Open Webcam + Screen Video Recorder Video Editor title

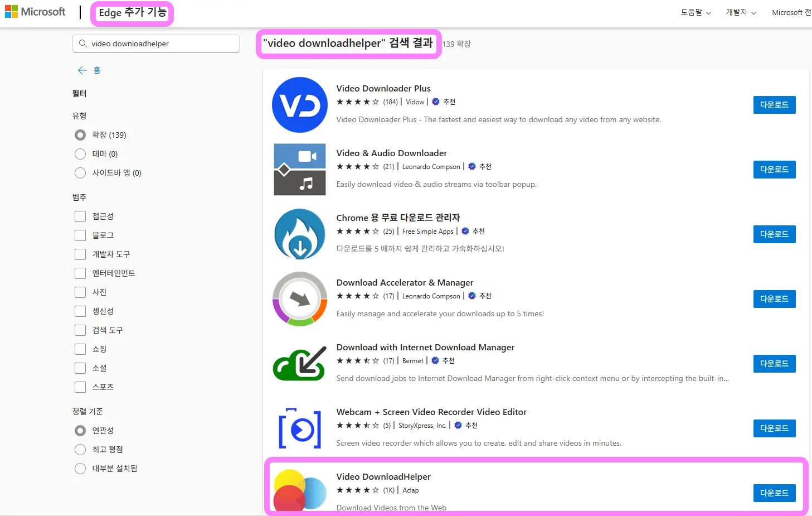[x=431, y=412]
